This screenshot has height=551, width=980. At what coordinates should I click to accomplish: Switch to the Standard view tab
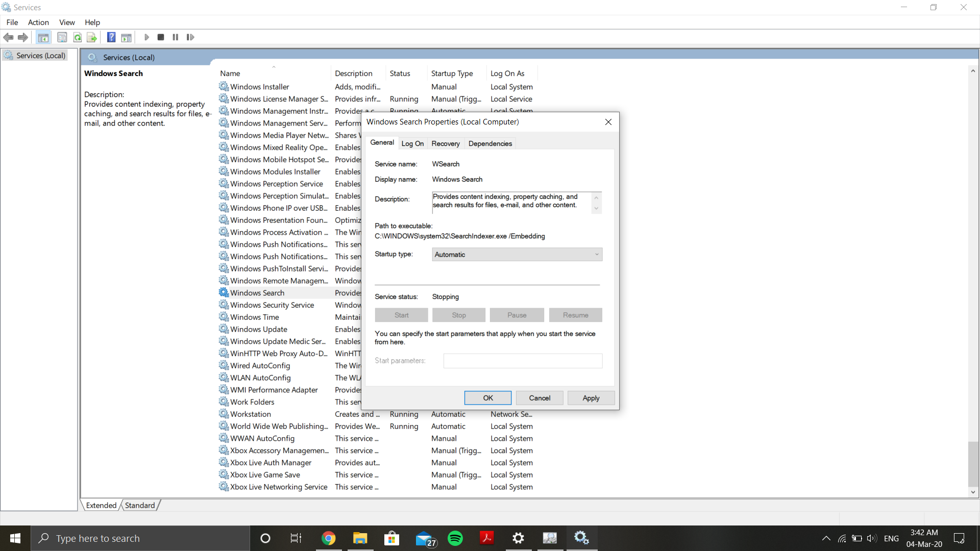coord(140,505)
